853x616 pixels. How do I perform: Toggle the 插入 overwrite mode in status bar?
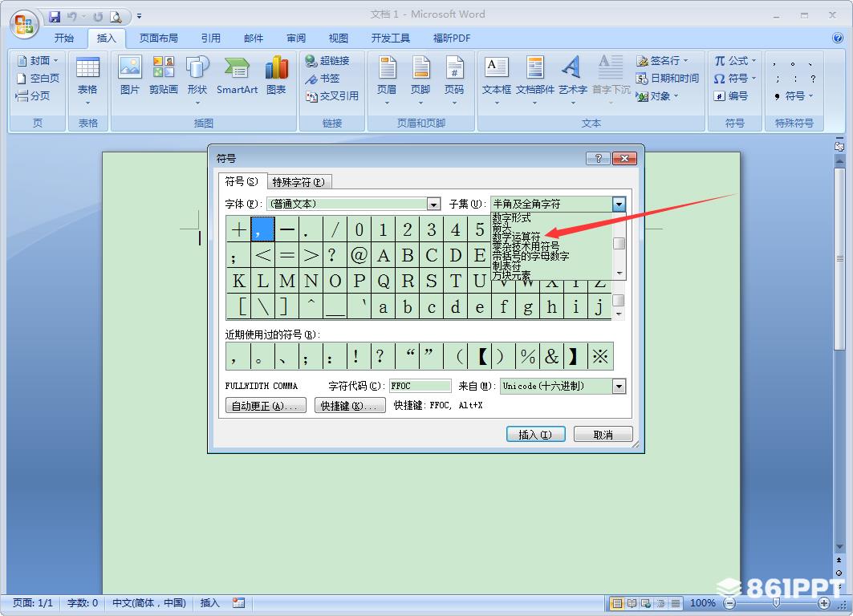pos(209,603)
